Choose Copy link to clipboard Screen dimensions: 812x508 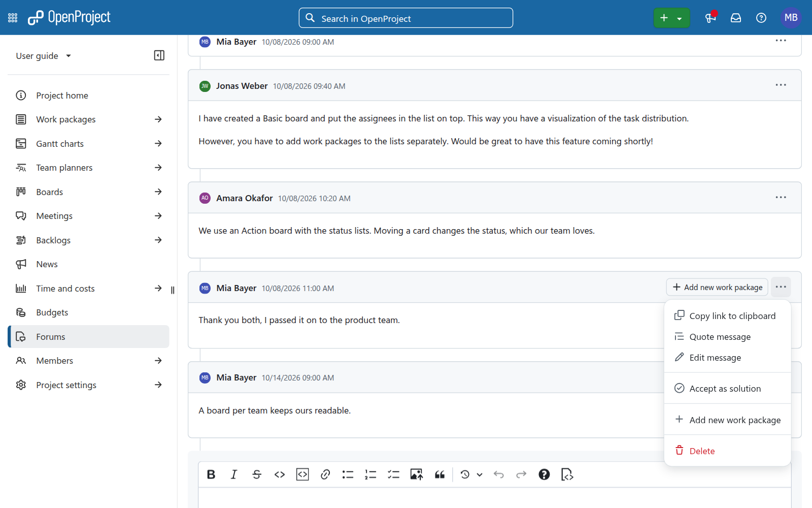tap(727, 316)
